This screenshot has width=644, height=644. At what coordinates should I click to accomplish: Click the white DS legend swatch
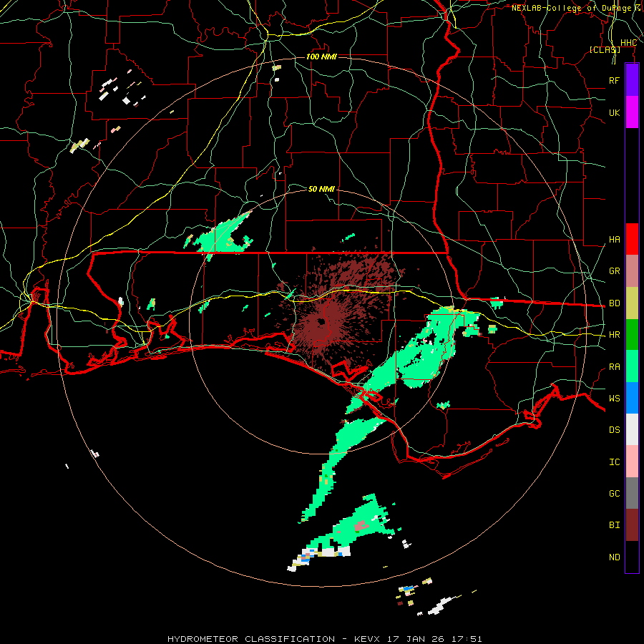tap(632, 429)
